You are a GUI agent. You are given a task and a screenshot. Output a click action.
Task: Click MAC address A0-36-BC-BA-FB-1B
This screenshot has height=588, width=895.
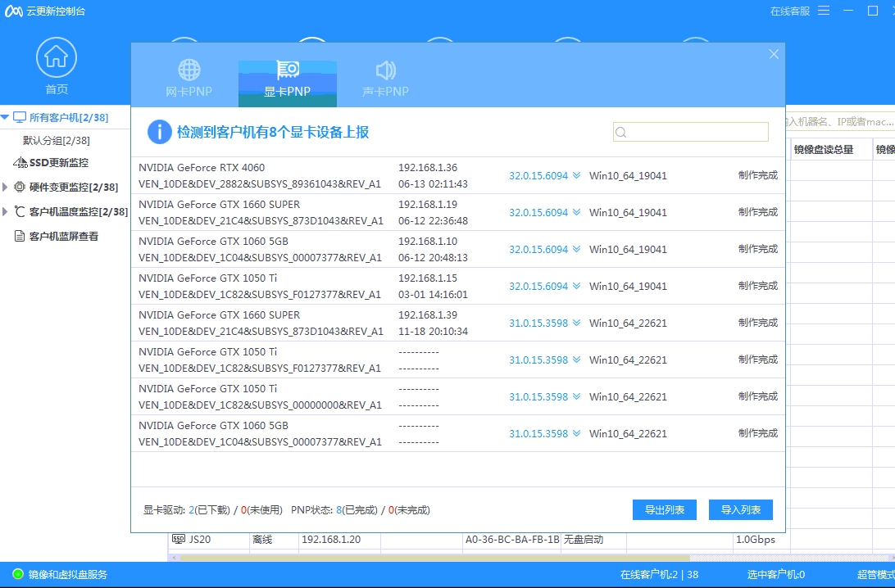pyautogui.click(x=512, y=539)
